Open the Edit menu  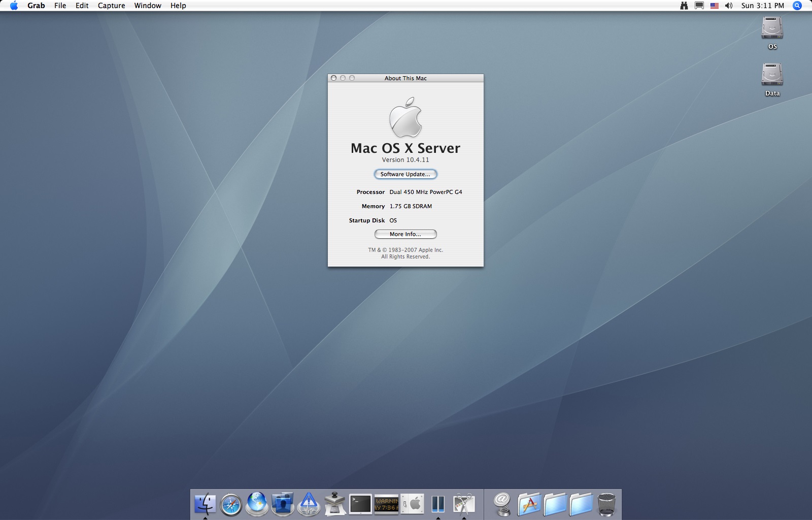tap(82, 6)
